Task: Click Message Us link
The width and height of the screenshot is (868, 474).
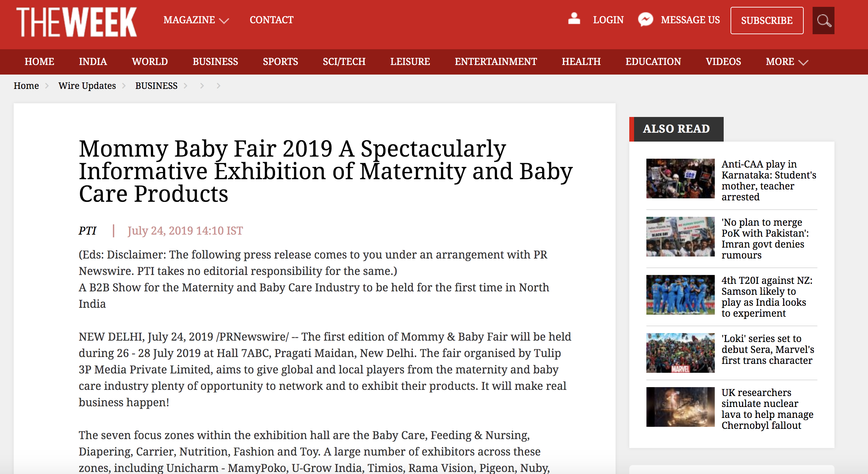Action: point(690,20)
